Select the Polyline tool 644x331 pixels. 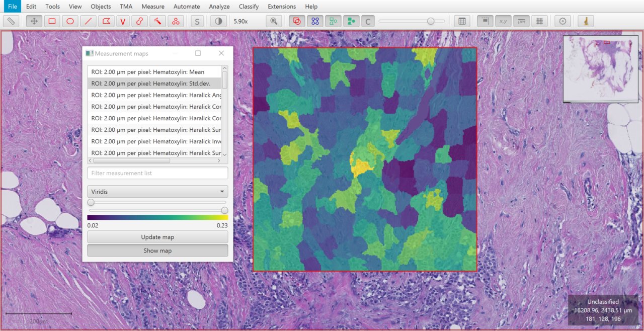(123, 21)
